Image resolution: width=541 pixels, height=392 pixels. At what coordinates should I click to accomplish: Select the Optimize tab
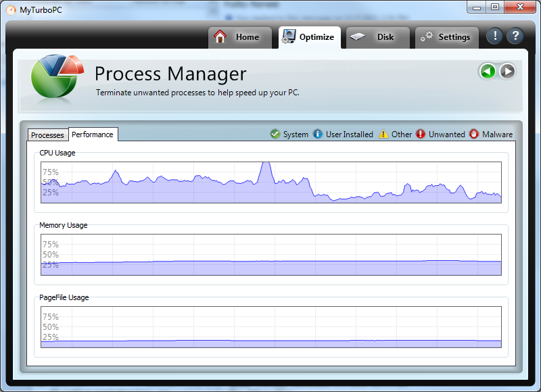pyautogui.click(x=310, y=37)
